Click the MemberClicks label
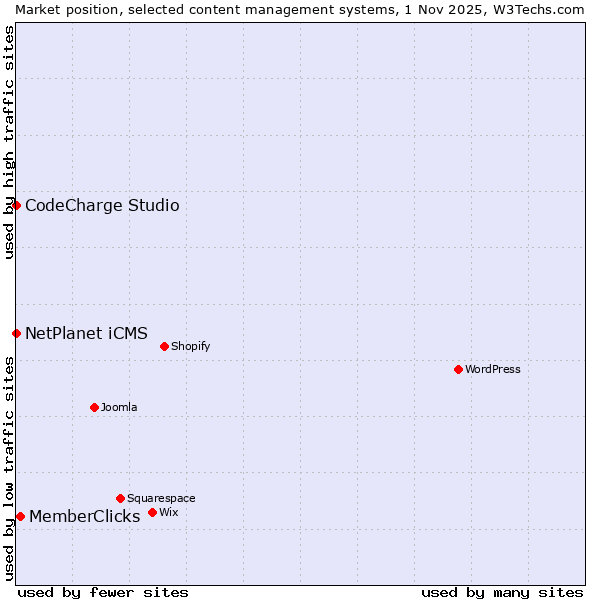600x600 pixels. 84,516
